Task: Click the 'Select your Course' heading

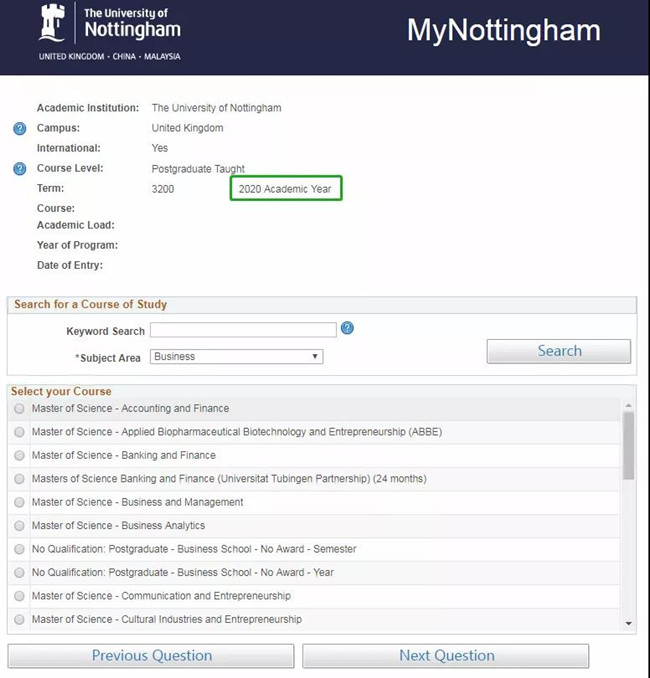Action: click(x=61, y=391)
